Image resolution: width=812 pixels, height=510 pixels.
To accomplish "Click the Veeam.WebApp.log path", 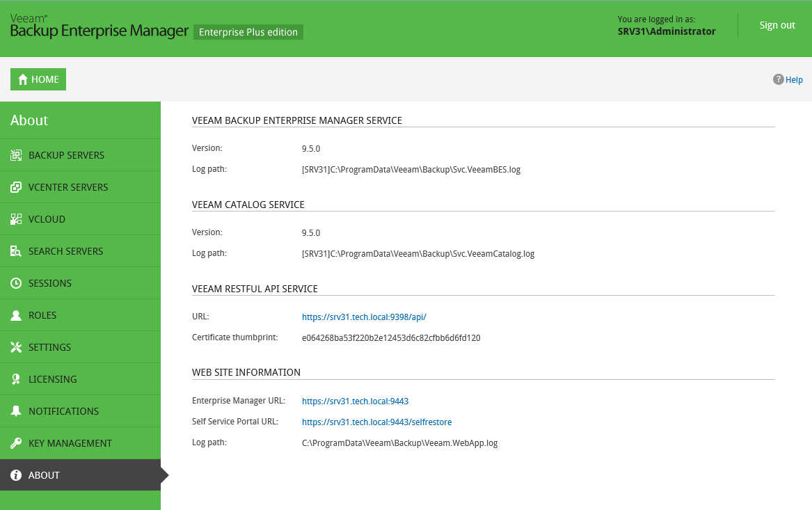I will point(400,443).
